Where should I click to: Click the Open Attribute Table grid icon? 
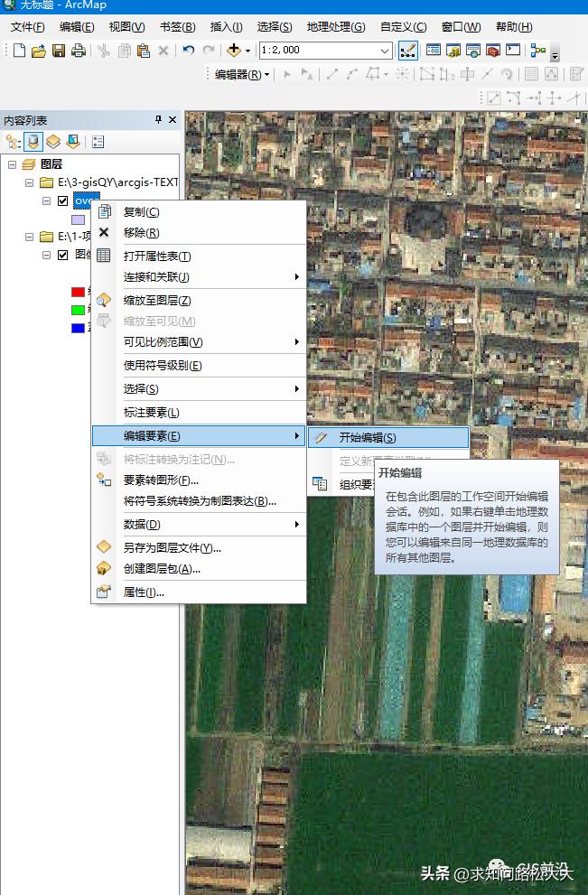coord(103,256)
